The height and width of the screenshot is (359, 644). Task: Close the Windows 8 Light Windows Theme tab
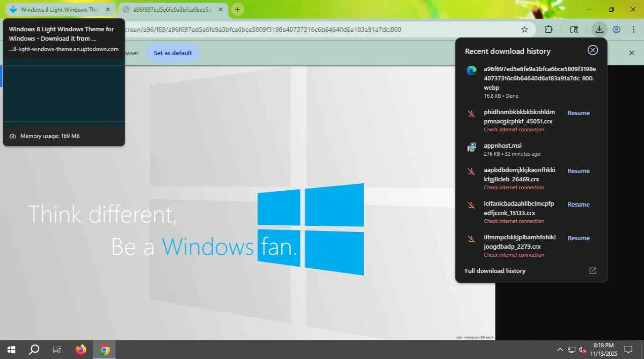point(108,9)
